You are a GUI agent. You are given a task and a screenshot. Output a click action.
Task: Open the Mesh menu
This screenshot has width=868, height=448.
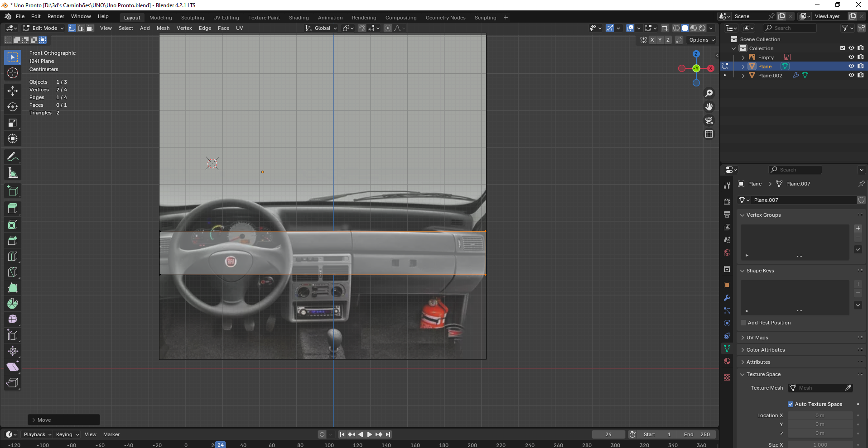(163, 28)
